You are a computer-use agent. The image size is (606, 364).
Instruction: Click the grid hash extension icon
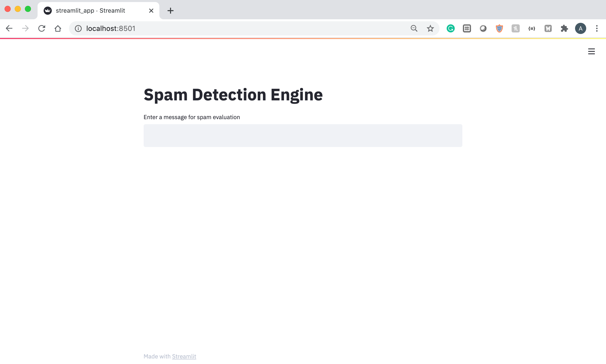(x=467, y=28)
